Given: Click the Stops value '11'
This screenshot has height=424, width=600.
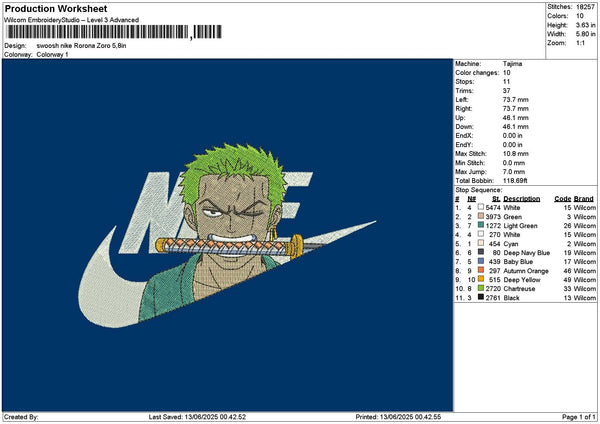Looking at the screenshot, I should pyautogui.click(x=507, y=82).
